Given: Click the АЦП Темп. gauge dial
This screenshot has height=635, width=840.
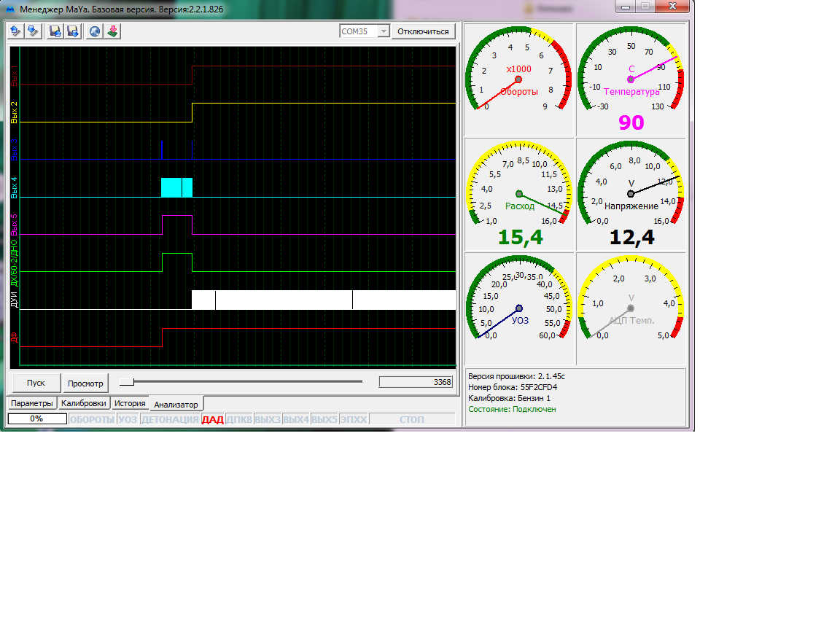Looking at the screenshot, I should click(x=631, y=298).
